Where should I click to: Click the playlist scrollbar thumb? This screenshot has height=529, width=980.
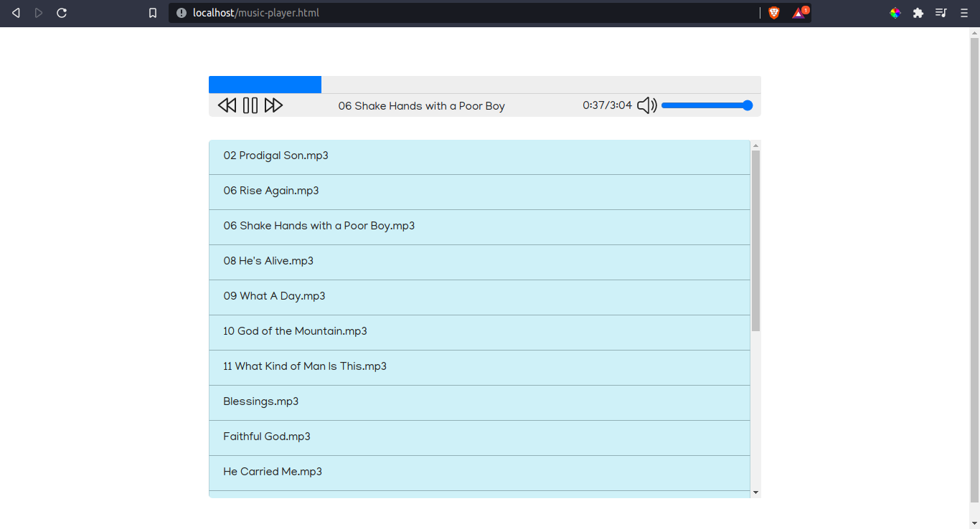[755, 241]
